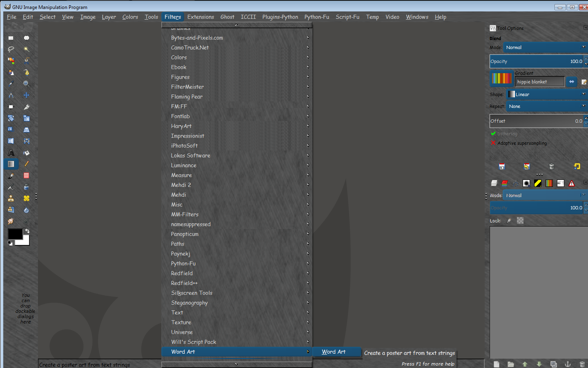This screenshot has width=588, height=368.
Task: Open the Script-Fu menu
Action: pos(347,17)
